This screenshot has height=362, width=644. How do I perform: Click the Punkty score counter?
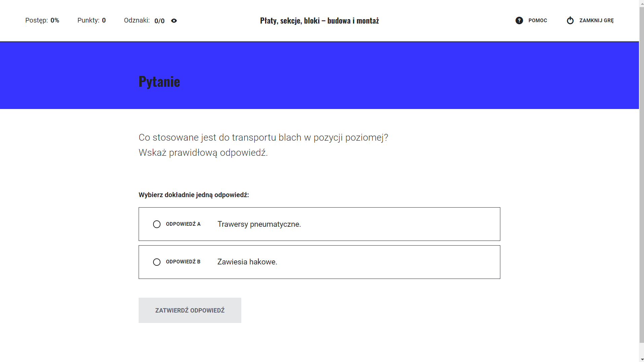(92, 20)
